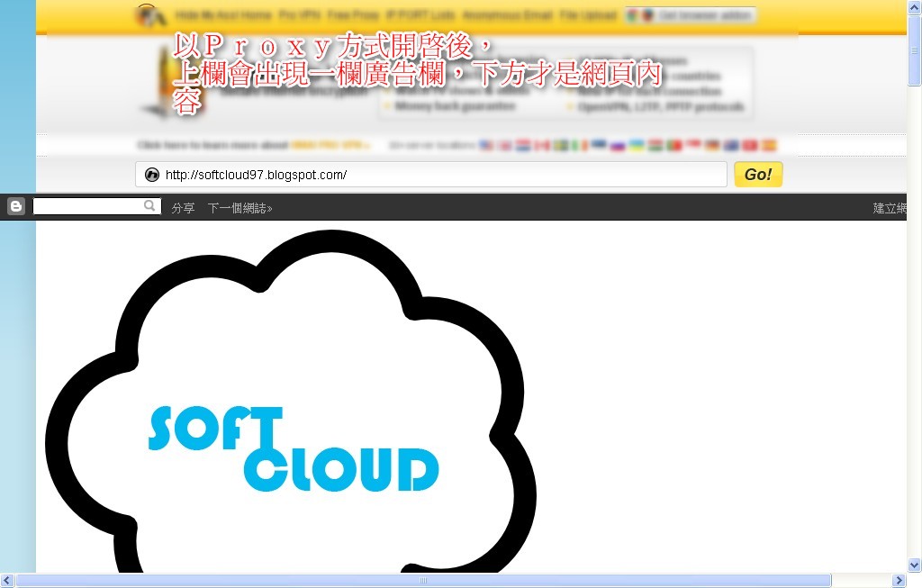The width and height of the screenshot is (922, 588).
Task: Click the Get browser addon button
Action: [x=691, y=15]
